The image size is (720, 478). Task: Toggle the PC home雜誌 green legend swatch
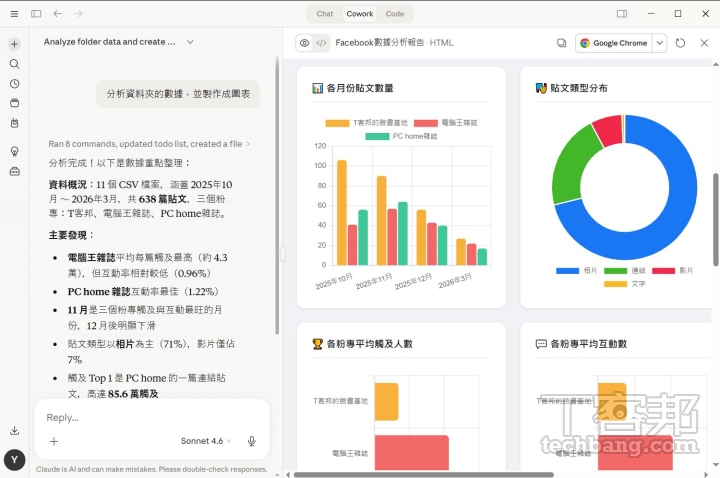(377, 136)
